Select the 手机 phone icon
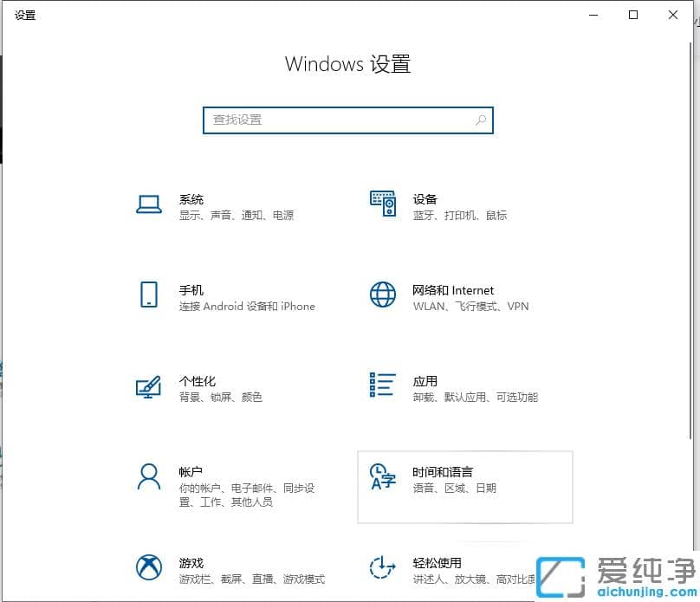The height and width of the screenshot is (602, 700). [x=149, y=295]
